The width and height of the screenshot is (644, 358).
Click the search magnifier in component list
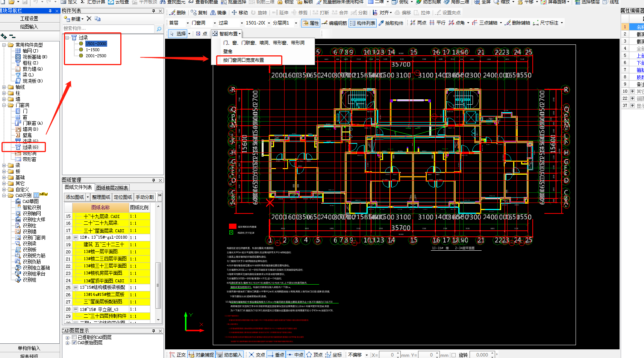(x=159, y=29)
